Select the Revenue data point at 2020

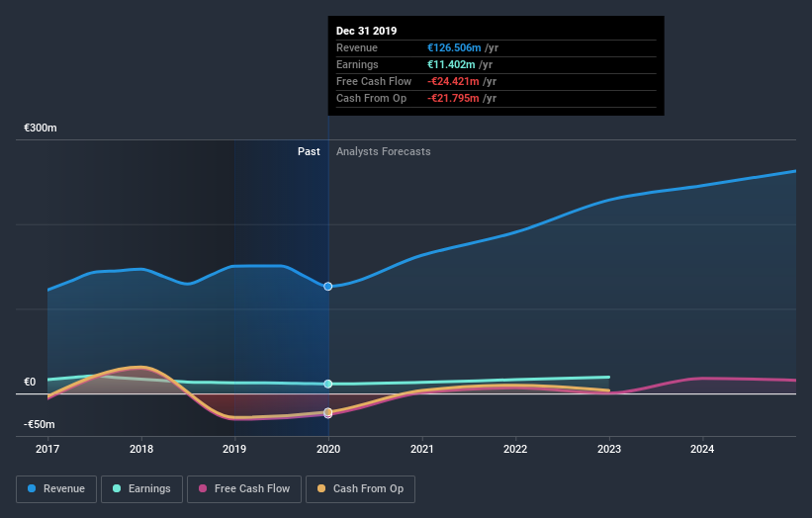pos(327,286)
